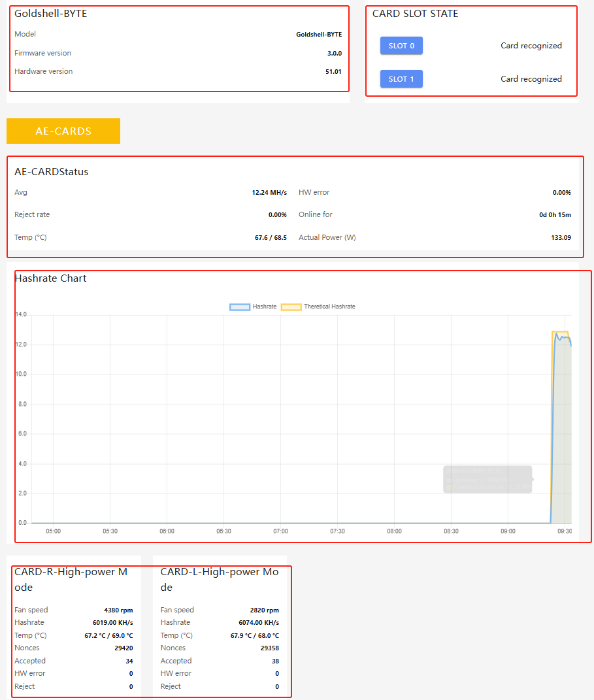Select the Goldshell-BYTE panel heading

click(x=51, y=14)
